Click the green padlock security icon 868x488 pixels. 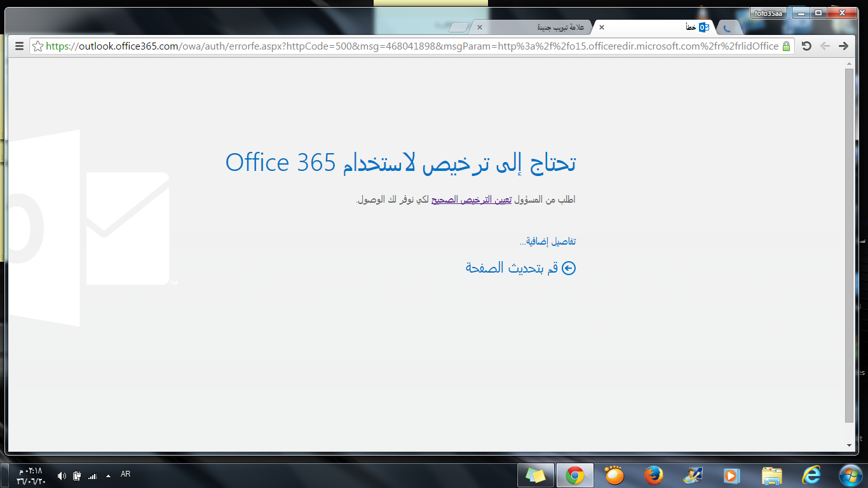point(786,46)
